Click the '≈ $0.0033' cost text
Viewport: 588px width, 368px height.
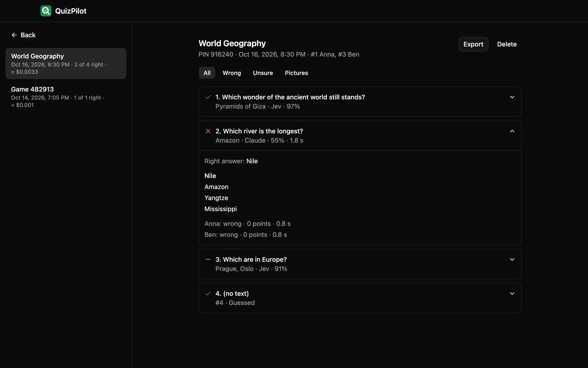pyautogui.click(x=25, y=72)
